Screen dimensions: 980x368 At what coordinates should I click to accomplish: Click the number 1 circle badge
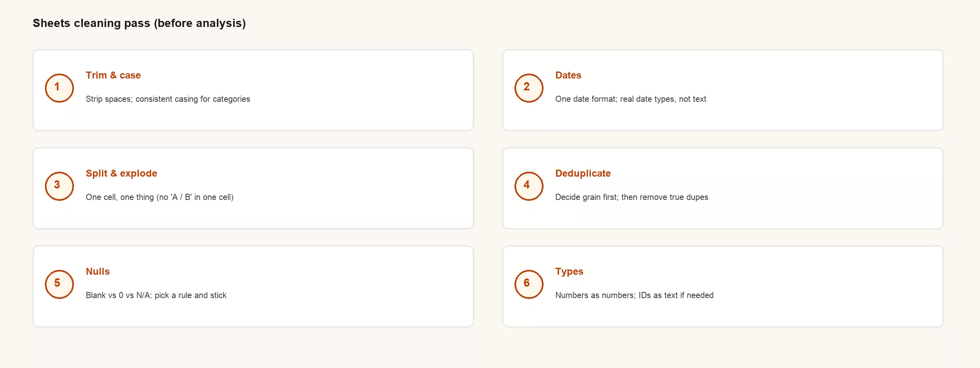[59, 88]
